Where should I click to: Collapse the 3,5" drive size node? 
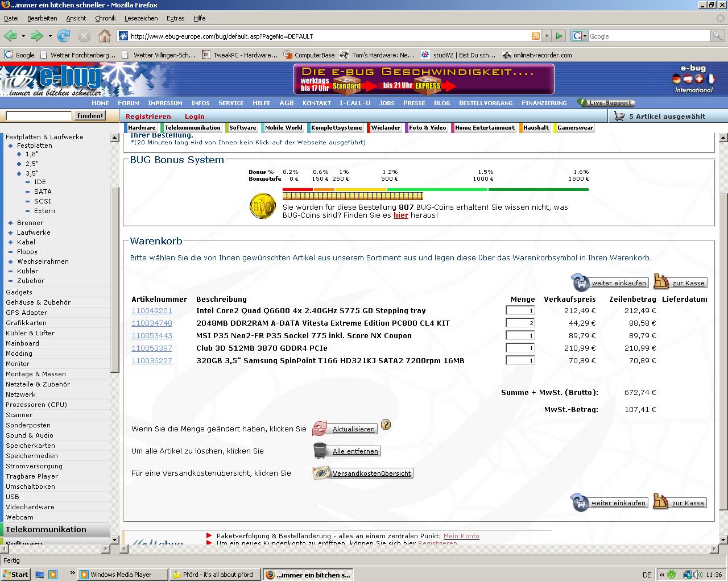(19, 174)
